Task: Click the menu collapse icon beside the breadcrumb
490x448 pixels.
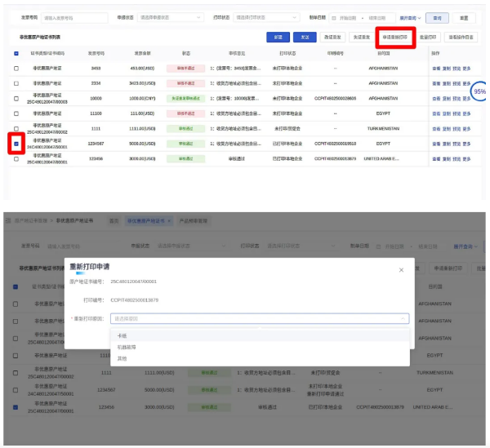Action: click(10, 221)
